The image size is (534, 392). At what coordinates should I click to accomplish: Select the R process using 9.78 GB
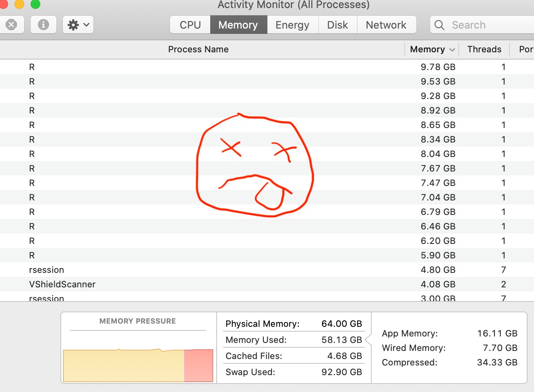click(x=161, y=67)
